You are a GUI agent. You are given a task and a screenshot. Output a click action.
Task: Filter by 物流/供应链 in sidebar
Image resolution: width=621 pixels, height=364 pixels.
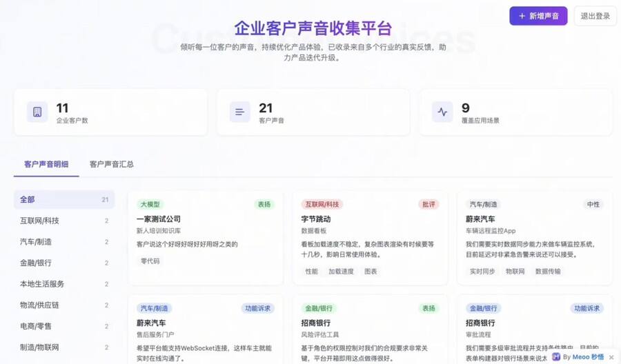pyautogui.click(x=64, y=305)
